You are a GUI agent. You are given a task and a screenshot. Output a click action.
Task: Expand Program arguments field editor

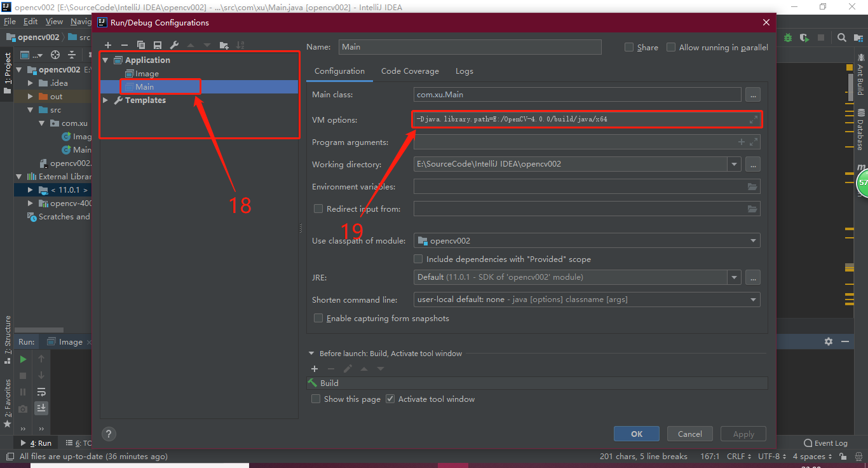pyautogui.click(x=754, y=142)
